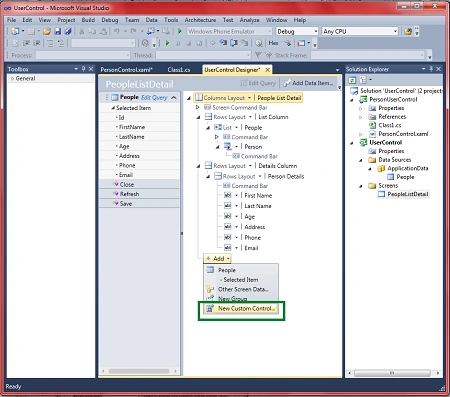Image resolution: width=450 pixels, height=397 pixels.
Task: Click the New Project toolbar icon
Action: point(15,31)
